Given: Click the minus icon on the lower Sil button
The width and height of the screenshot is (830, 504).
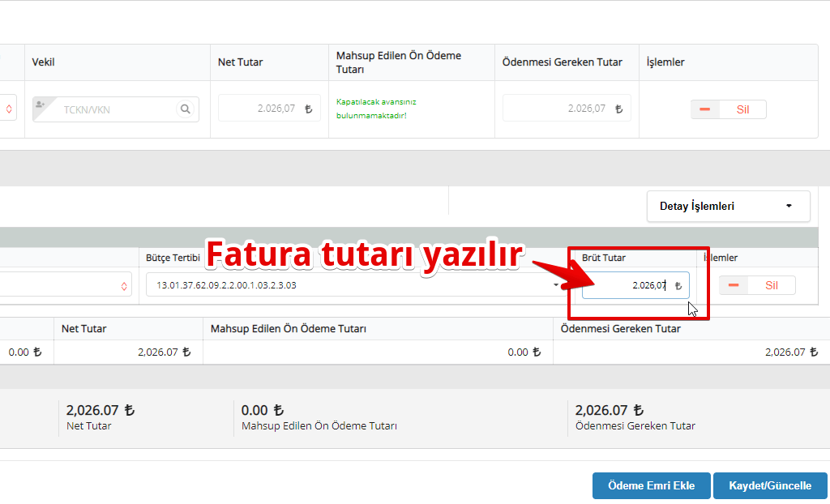Looking at the screenshot, I should (x=733, y=285).
